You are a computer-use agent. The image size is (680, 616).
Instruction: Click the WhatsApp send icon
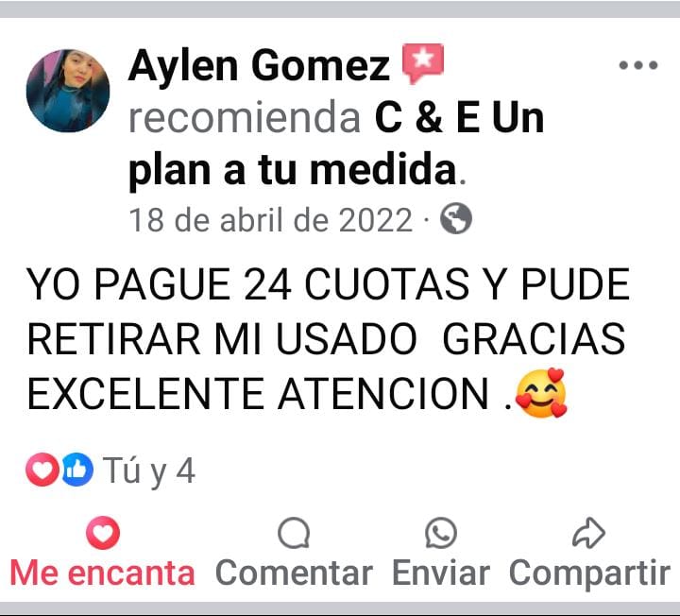pyautogui.click(x=441, y=533)
